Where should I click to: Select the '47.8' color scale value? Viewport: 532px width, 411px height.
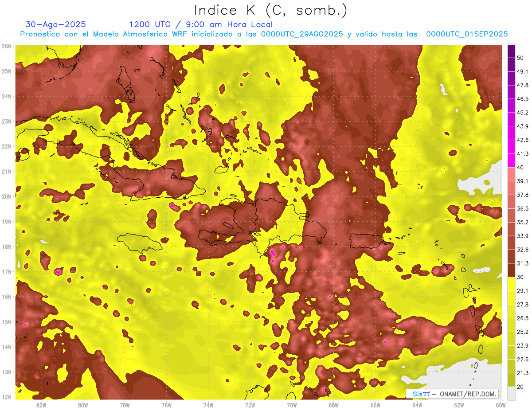coord(522,85)
